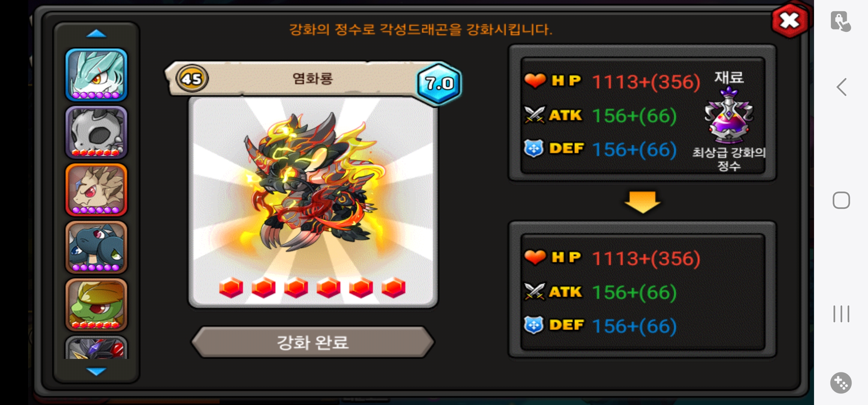Image resolution: width=868 pixels, height=405 pixels.
Task: Tap the orange down arrow between stat panels
Action: click(642, 202)
